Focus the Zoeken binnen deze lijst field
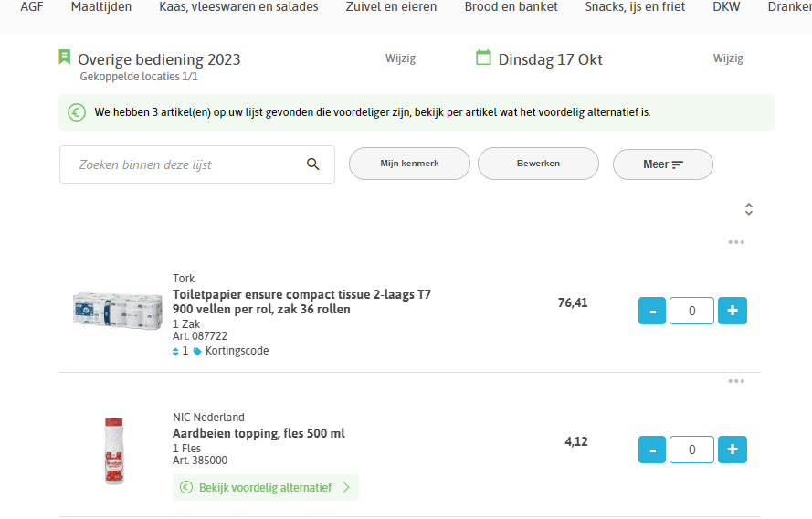Screen dimensions: 812x519 (197, 164)
